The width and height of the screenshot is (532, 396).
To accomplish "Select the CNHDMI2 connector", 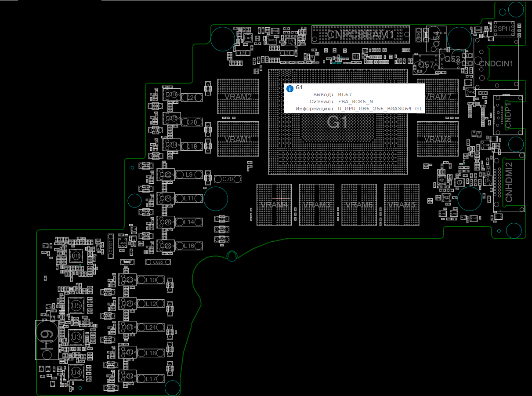I will (x=509, y=182).
